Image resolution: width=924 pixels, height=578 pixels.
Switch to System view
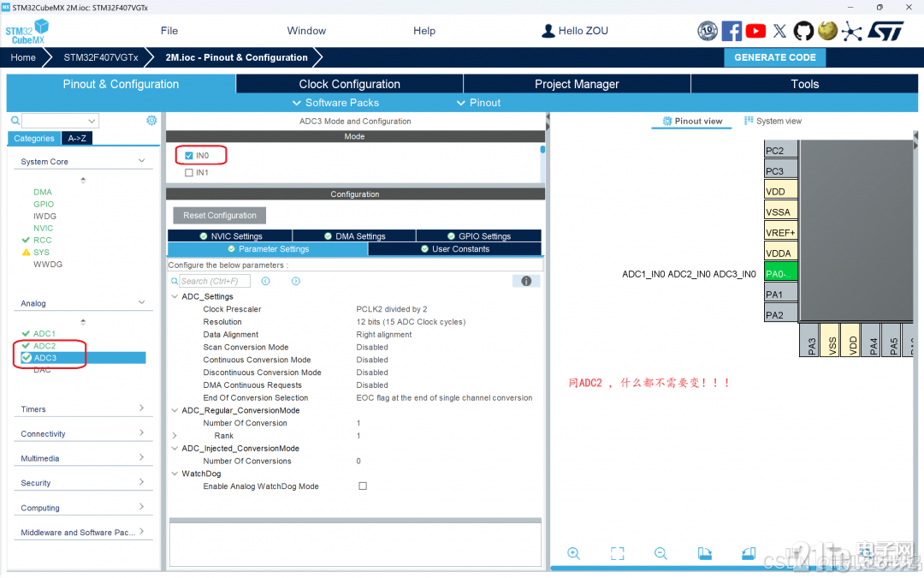coord(773,121)
